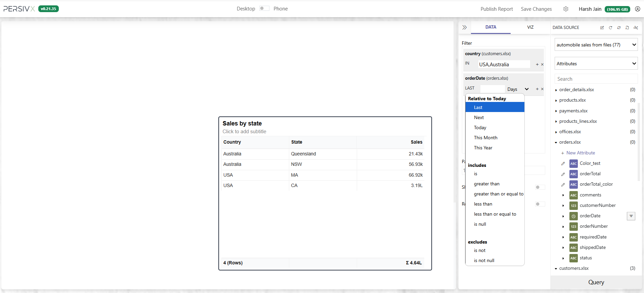Choose This Year from the operator menu
Image resolution: width=644 pixels, height=293 pixels.
click(495, 148)
